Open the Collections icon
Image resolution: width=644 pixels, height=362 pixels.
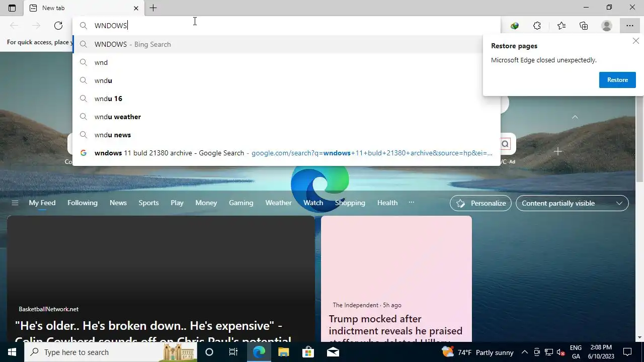tap(584, 26)
